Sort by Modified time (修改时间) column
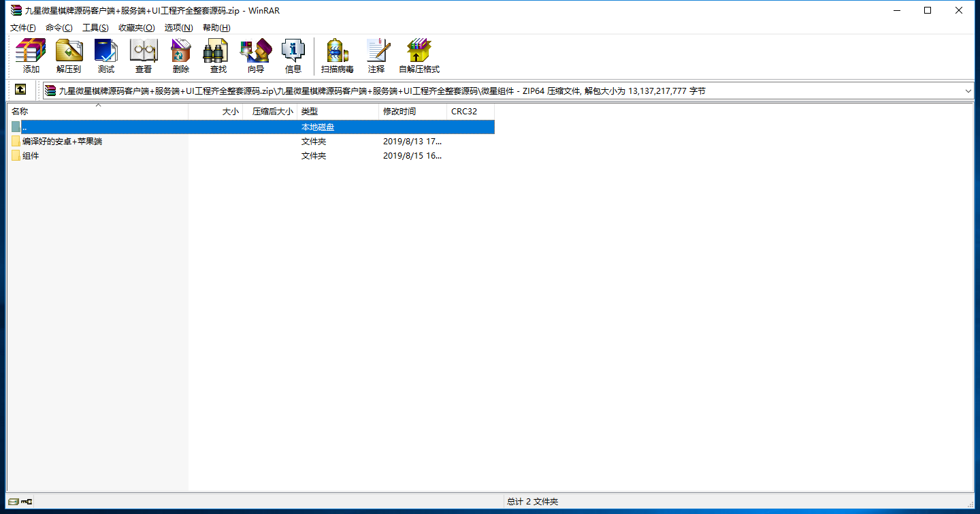This screenshot has height=514, width=980. tap(413, 112)
